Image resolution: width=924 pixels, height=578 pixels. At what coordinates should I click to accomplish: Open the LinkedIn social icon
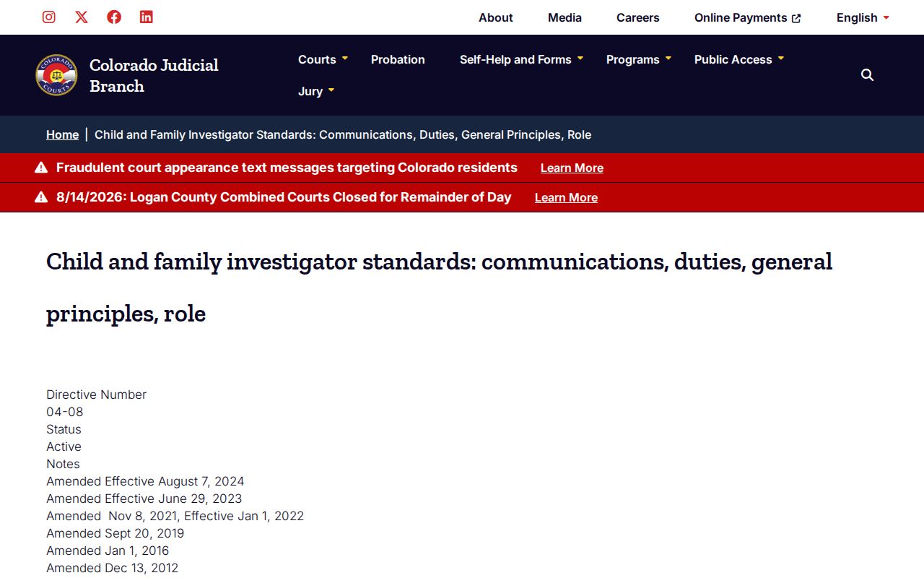click(x=147, y=17)
